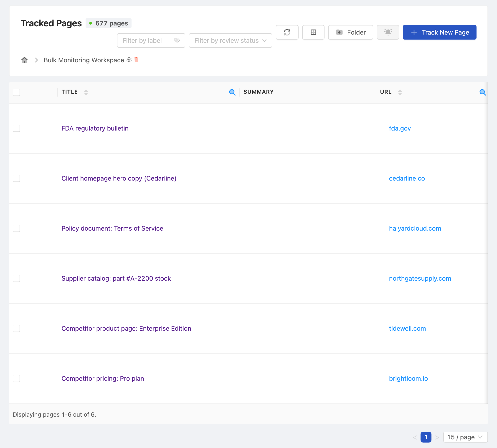Click Bulk Monitoring Workspace breadcrumb

pyautogui.click(x=84, y=60)
